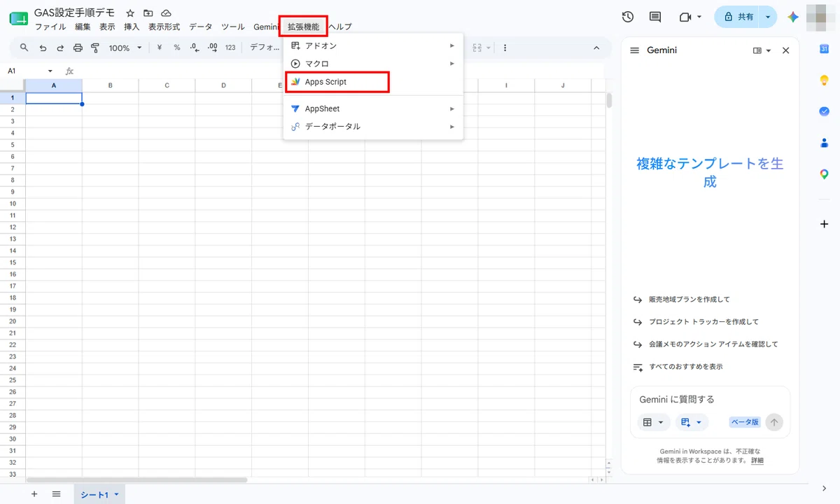
Task: Open Gemini panel hamburger menu
Action: coord(635,50)
